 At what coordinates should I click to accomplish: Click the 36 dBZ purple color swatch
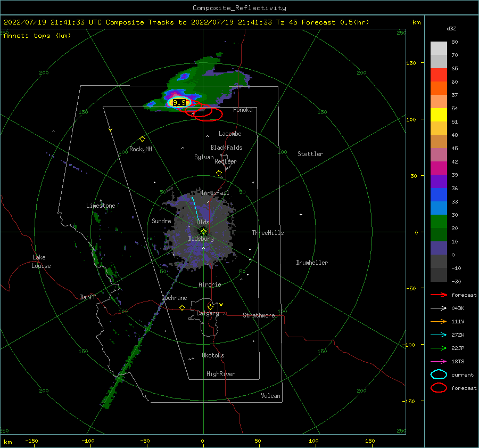[x=439, y=181]
